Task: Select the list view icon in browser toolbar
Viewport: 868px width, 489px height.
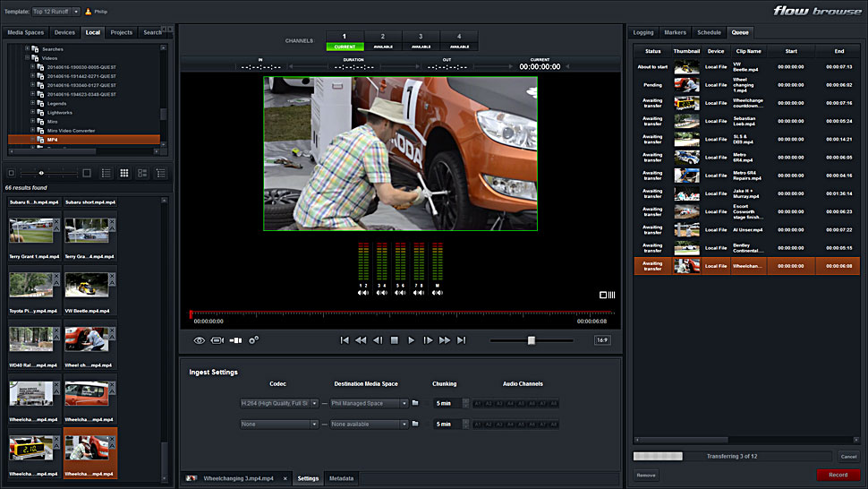Action: pyautogui.click(x=106, y=173)
